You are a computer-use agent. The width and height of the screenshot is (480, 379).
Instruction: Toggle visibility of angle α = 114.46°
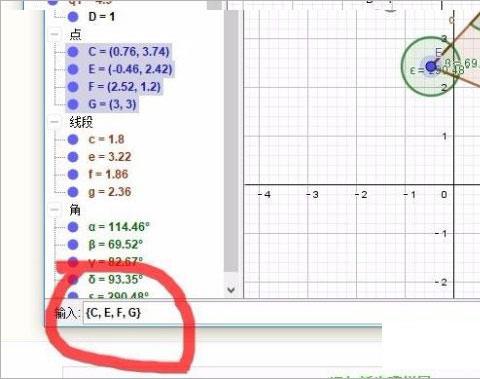[73, 227]
